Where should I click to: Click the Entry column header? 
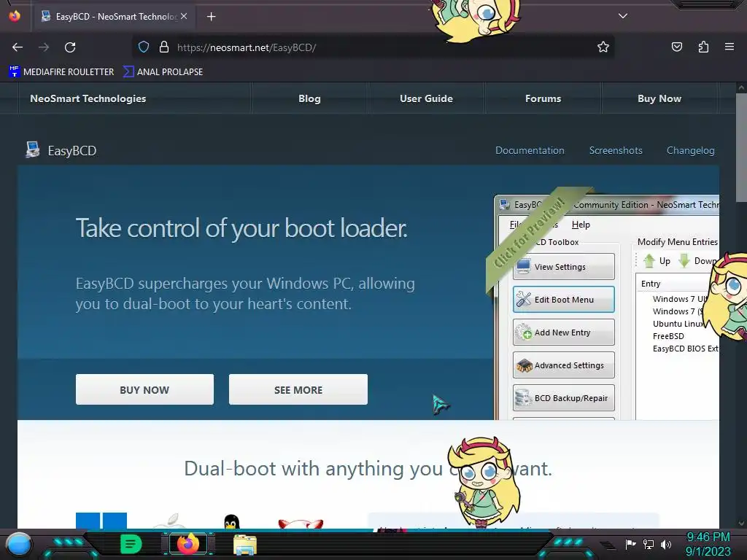pyautogui.click(x=651, y=284)
